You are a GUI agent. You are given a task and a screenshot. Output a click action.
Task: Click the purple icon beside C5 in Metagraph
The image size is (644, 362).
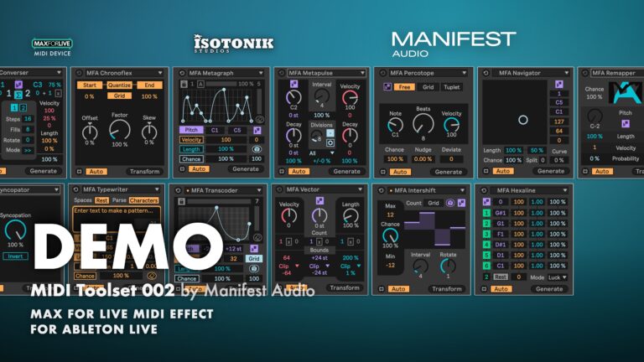257,130
